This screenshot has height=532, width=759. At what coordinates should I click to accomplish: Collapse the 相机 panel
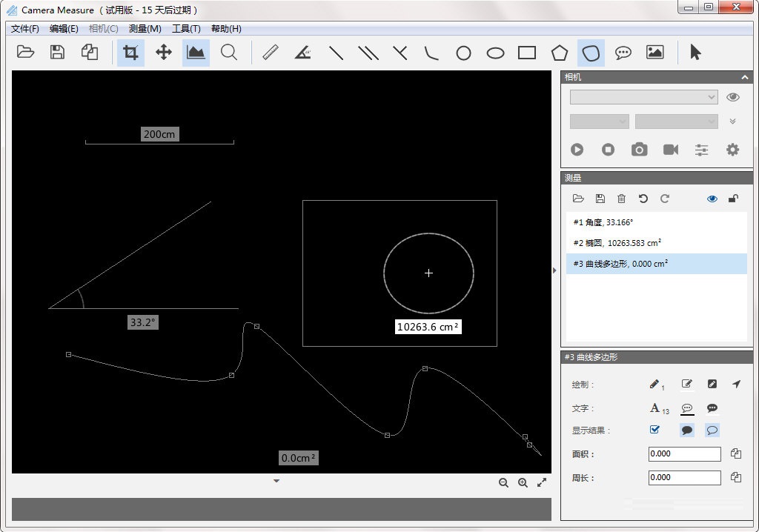(745, 76)
